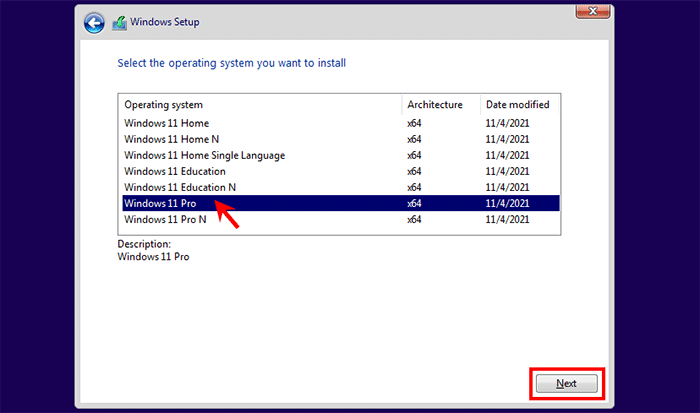Click the date in Windows 11 Education N row
Image resolution: width=700 pixels, height=413 pixels.
[507, 188]
